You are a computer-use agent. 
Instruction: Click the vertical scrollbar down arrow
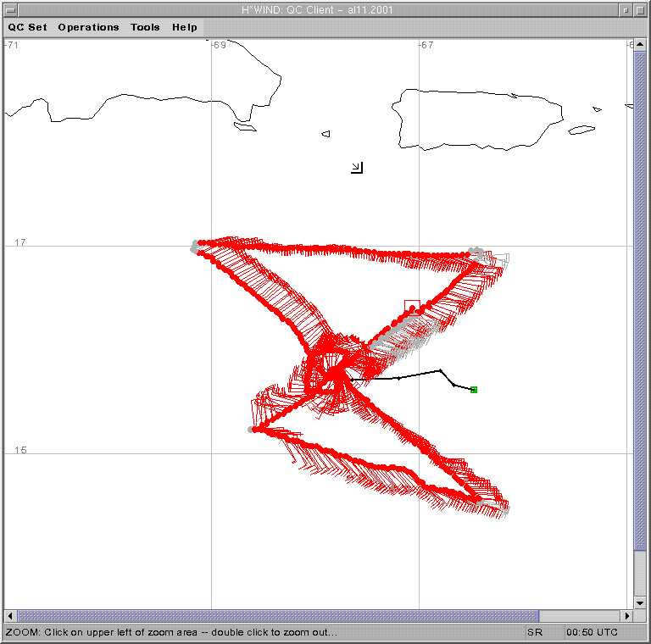coord(641,603)
